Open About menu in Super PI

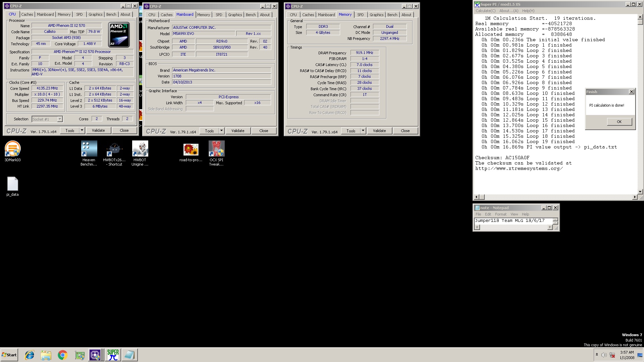pyautogui.click(x=509, y=11)
